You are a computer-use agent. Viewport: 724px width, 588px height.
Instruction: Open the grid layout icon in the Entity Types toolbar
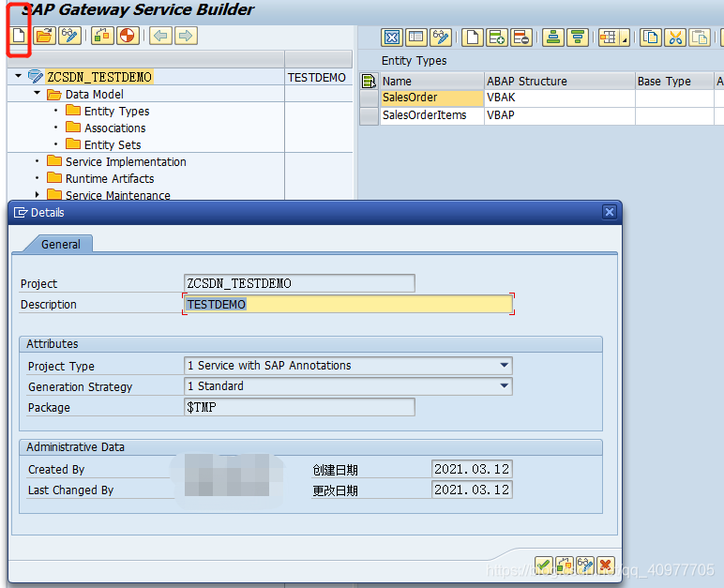[x=609, y=38]
